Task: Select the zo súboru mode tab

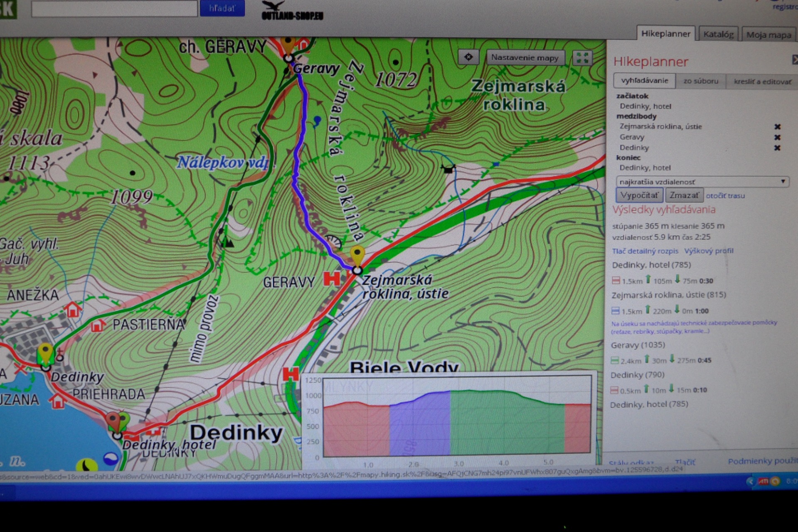Action: coord(701,81)
